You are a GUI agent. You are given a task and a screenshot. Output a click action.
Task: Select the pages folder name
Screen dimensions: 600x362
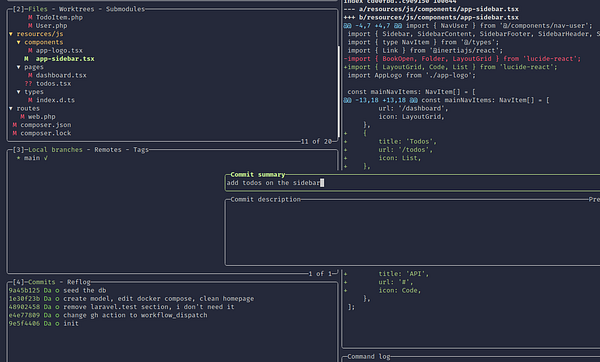(x=34, y=67)
